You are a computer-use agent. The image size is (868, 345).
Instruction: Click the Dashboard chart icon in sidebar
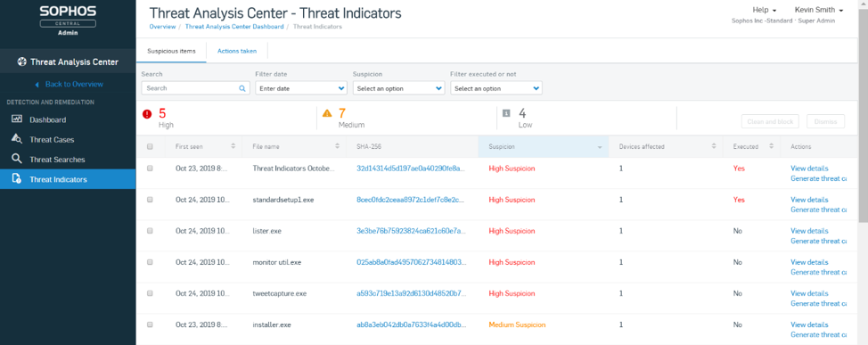(x=17, y=119)
